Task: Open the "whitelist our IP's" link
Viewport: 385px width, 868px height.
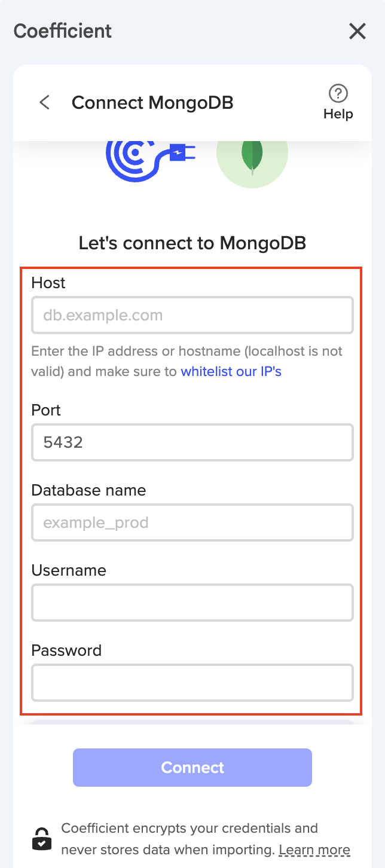Action: tap(231, 371)
